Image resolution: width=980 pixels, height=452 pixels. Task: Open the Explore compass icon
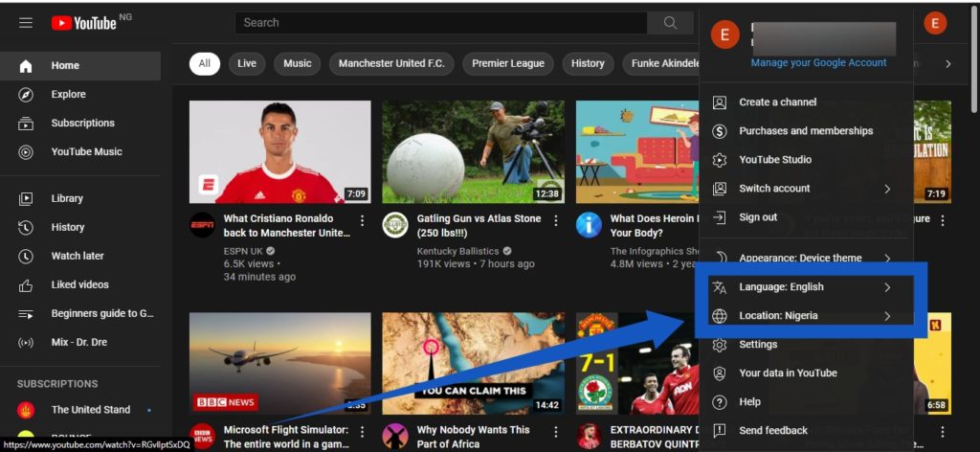[x=26, y=95]
